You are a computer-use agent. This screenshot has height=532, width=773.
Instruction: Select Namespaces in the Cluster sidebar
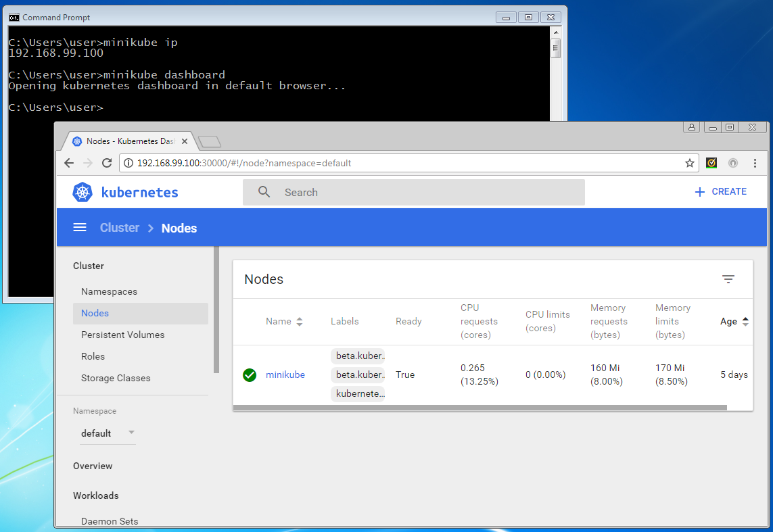tap(109, 291)
